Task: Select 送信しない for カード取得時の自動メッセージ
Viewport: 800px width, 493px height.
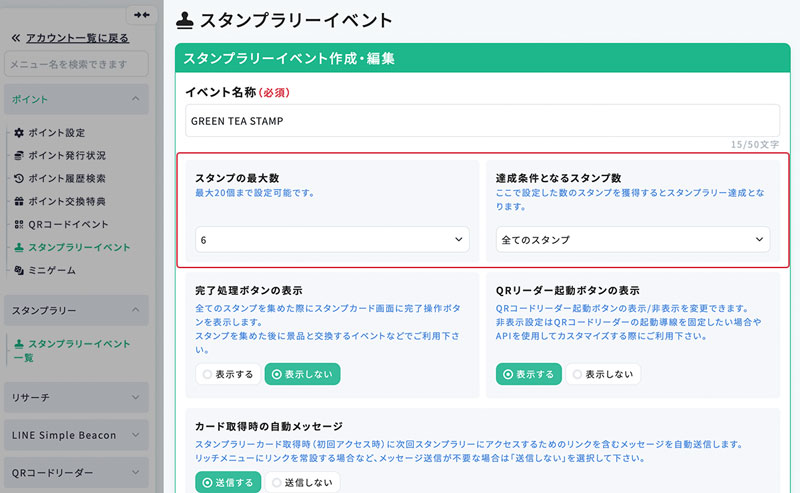Action: pyautogui.click(x=301, y=482)
